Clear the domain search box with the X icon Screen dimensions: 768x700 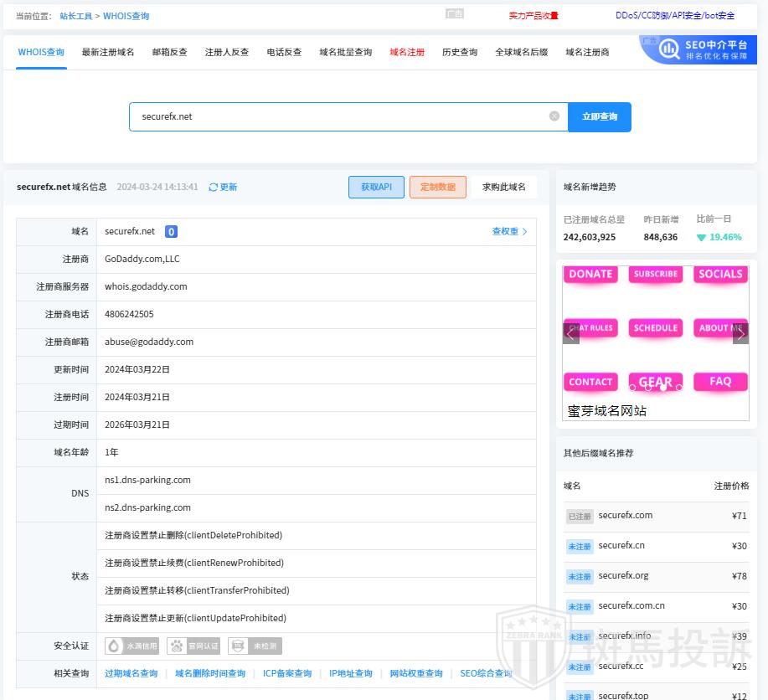pos(554,116)
